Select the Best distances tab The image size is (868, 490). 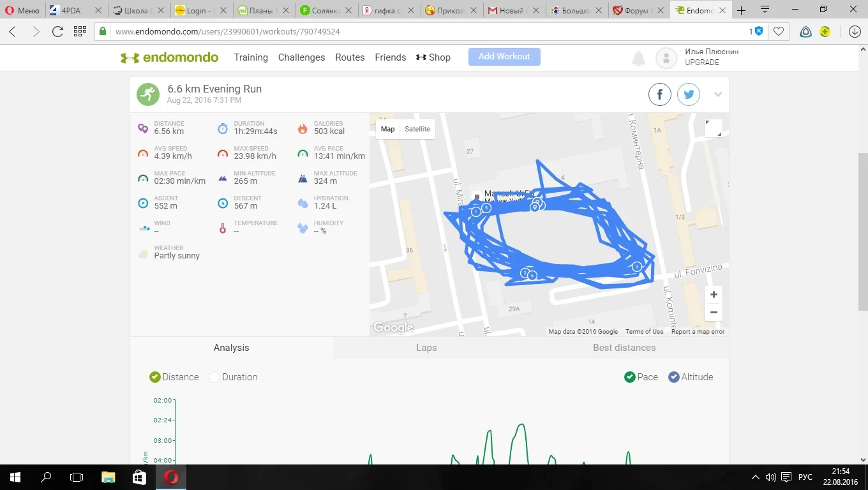pos(624,348)
